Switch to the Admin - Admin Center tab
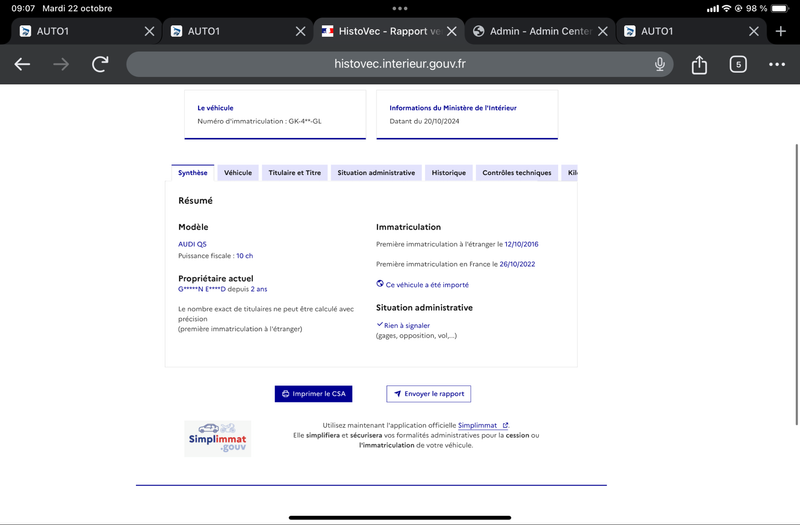 (x=540, y=31)
